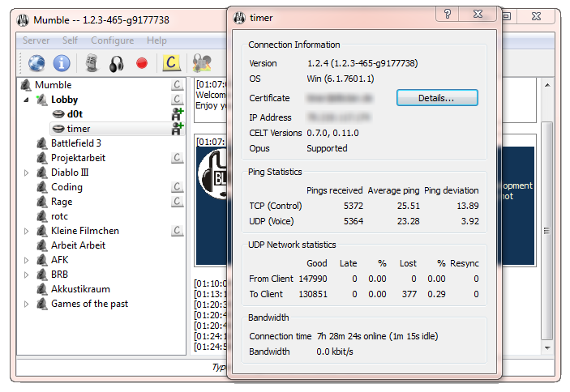
Task: Click the Akkustikraum channel icon
Action: (x=42, y=289)
